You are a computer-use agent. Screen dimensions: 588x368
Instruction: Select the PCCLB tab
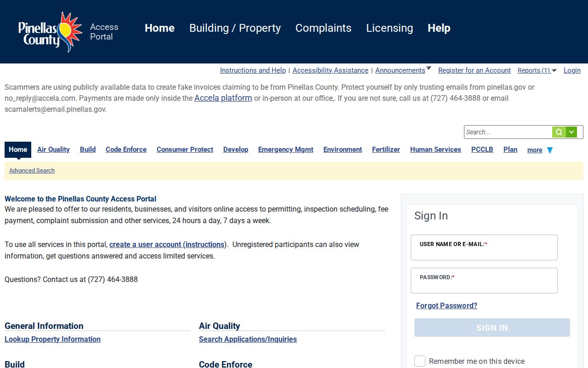[482, 149]
